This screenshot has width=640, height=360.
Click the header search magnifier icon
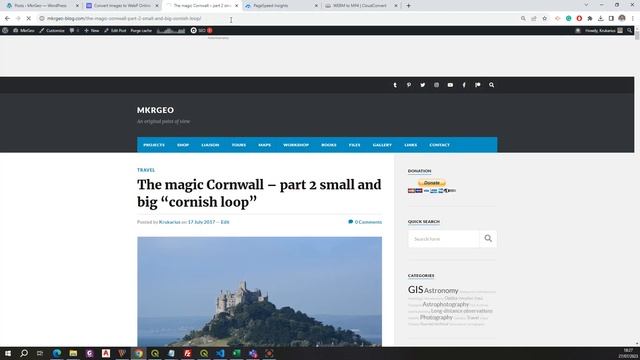491,85
